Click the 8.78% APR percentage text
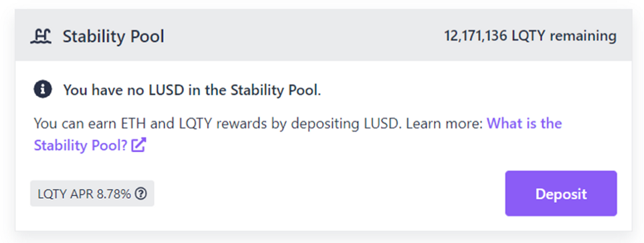The image size is (644, 243). [114, 194]
